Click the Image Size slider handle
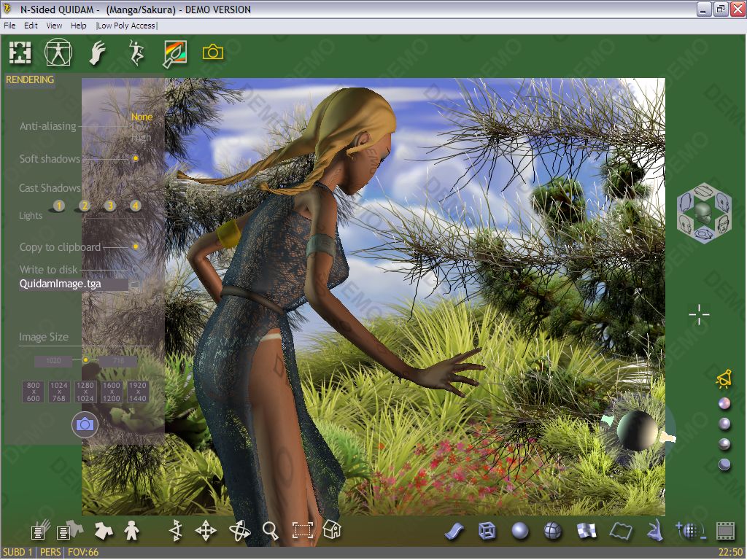The image size is (747, 560). point(85,359)
